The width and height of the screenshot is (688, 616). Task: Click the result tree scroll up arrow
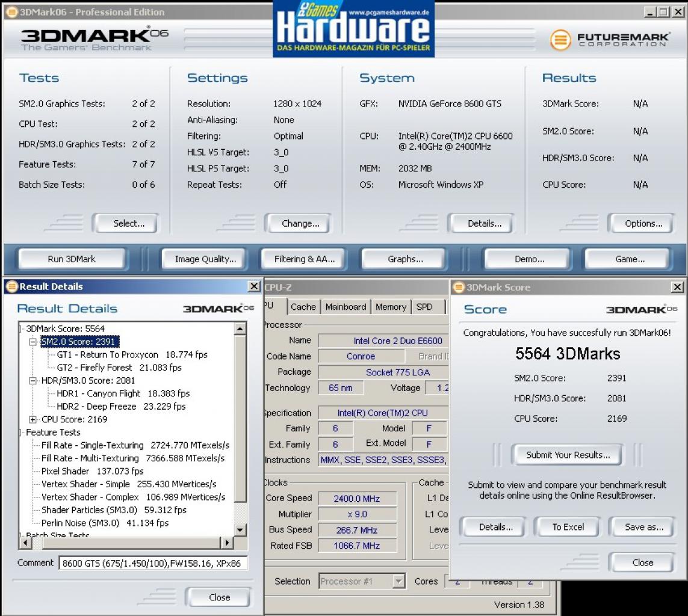[x=240, y=328]
